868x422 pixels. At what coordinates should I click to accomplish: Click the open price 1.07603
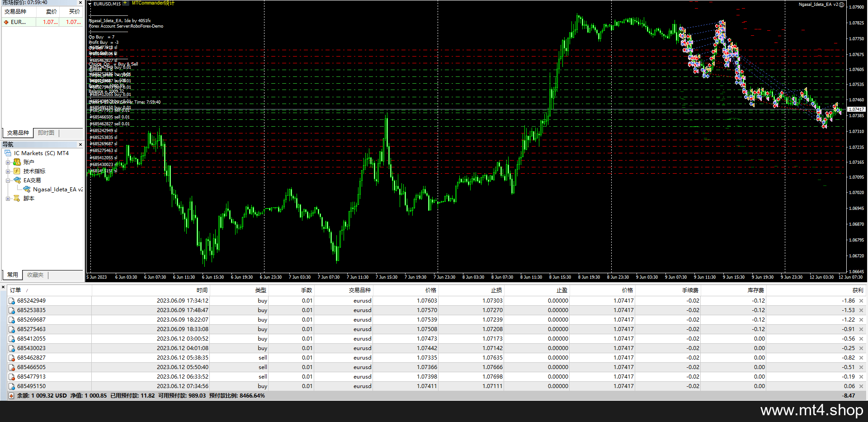pos(427,301)
